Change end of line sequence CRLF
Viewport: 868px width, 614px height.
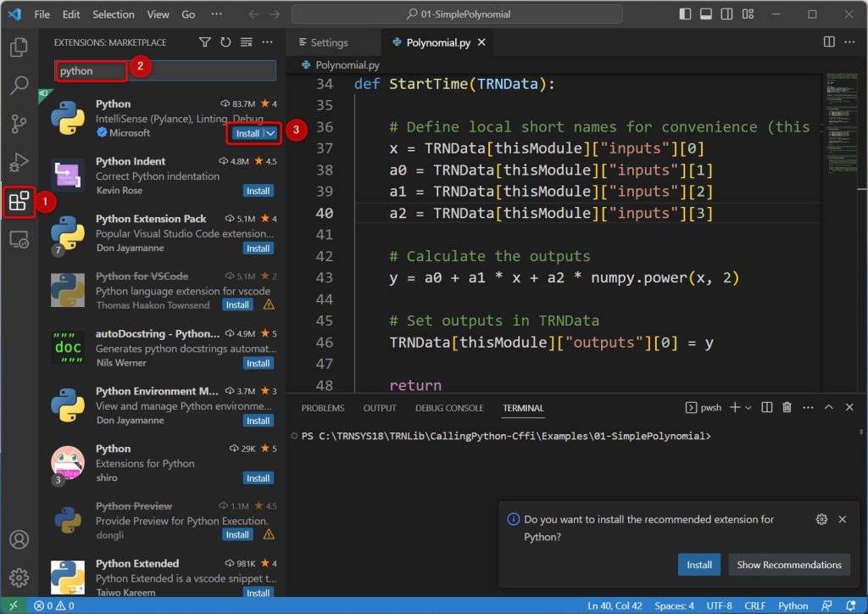pyautogui.click(x=755, y=606)
